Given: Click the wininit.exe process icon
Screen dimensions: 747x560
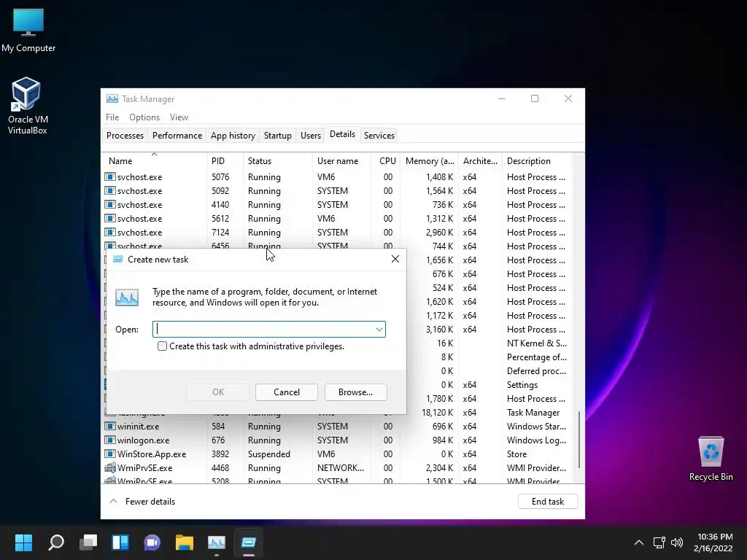Looking at the screenshot, I should pos(110,426).
